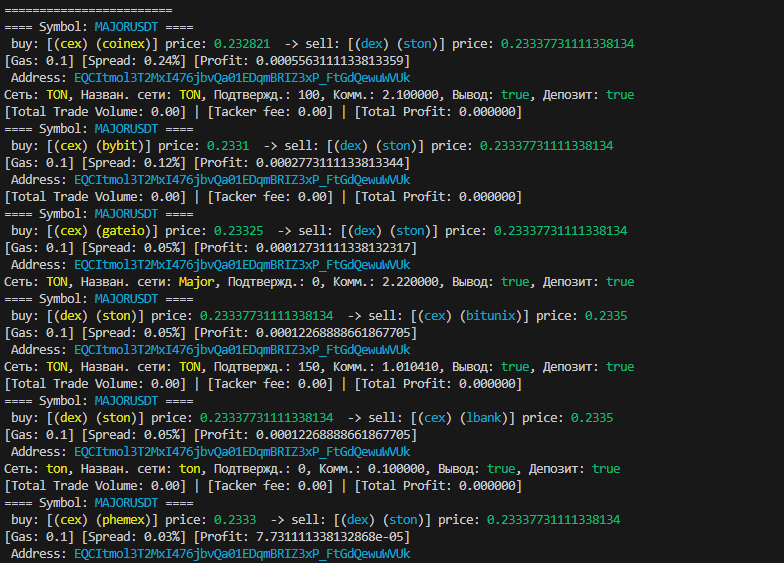This screenshot has width=784, height=563.
Task: Click the Profit 7.731111338132868e-05 value
Action: 330,537
